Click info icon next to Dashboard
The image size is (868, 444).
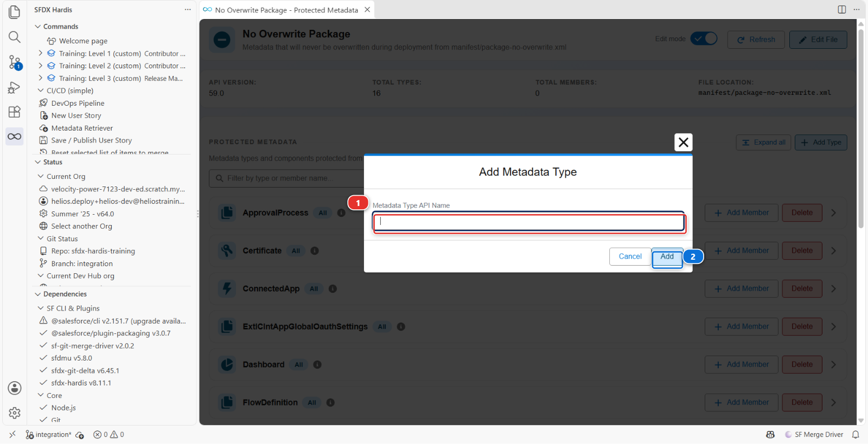click(x=317, y=365)
